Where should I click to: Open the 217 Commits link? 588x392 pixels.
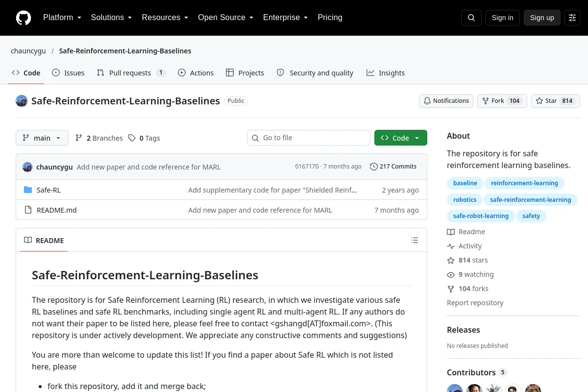point(393,167)
